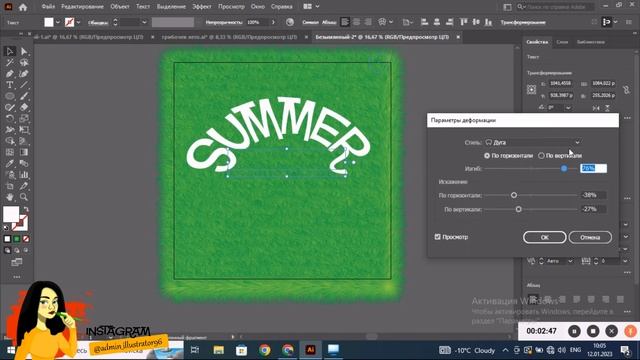640x360 pixels.
Task: Open the Window menu
Action: [258, 7]
